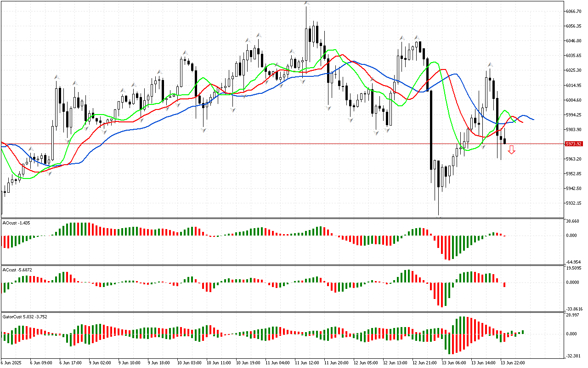Screen dimensions: 588x368
Task: Click the 6066.70 price scale value
Action: coord(574,11)
